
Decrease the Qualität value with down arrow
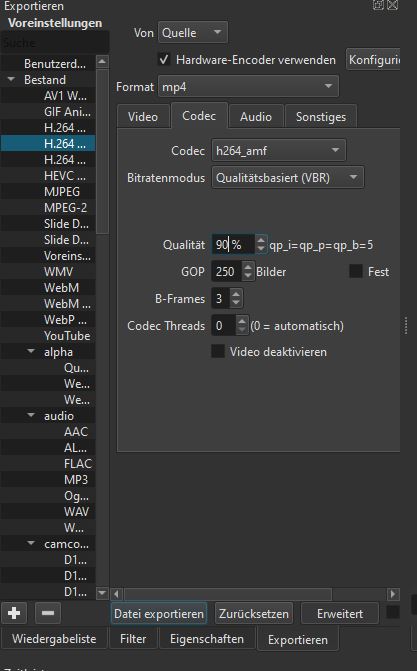(x=261, y=249)
